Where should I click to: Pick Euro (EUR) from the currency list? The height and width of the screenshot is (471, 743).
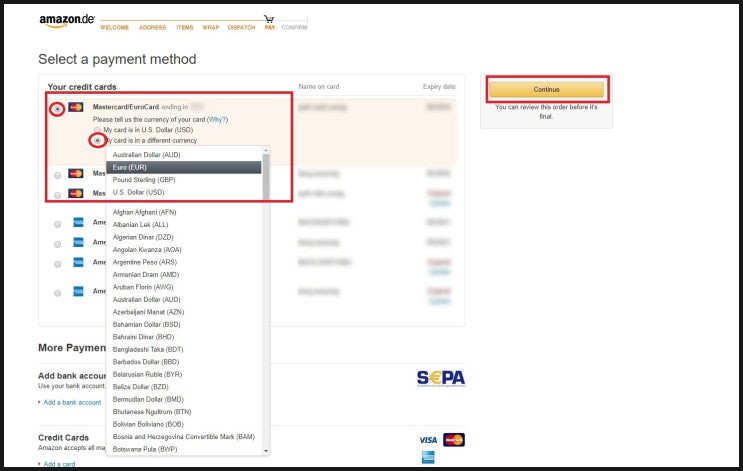(183, 167)
